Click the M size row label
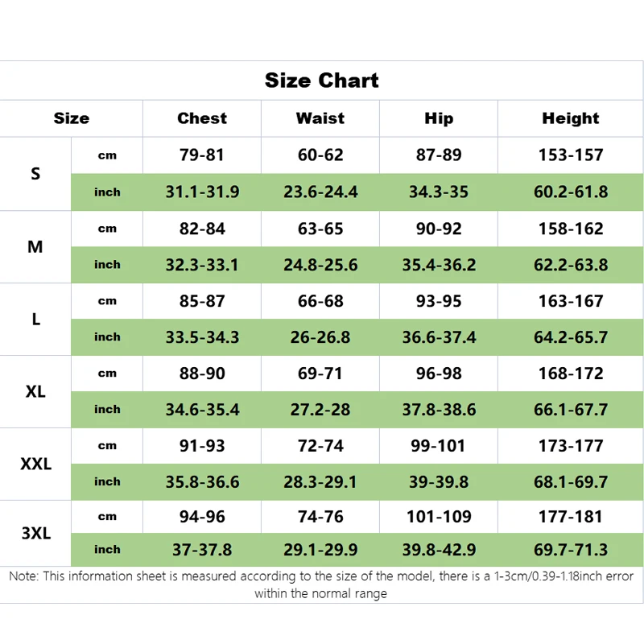The image size is (644, 644). [35, 246]
